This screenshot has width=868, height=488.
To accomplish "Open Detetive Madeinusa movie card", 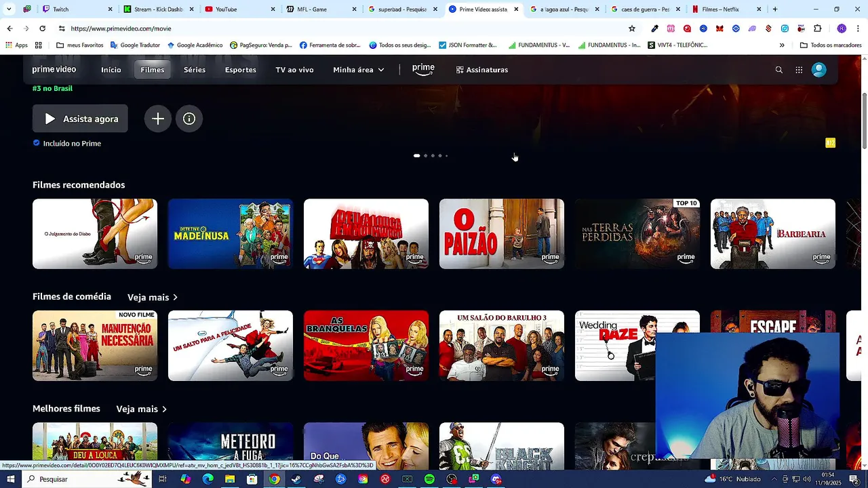I will click(231, 234).
